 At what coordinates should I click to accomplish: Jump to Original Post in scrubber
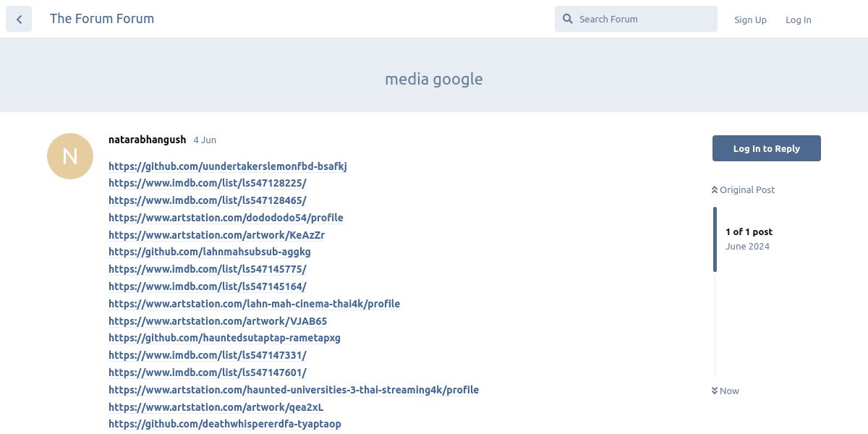[743, 190]
